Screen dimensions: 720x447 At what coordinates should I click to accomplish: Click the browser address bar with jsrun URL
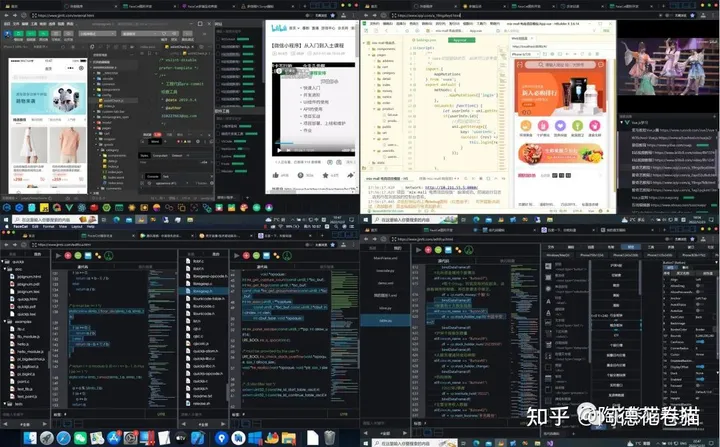60,244
